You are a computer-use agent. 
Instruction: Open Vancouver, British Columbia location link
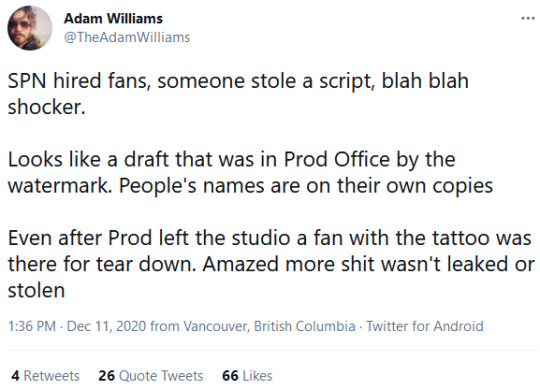(x=269, y=326)
